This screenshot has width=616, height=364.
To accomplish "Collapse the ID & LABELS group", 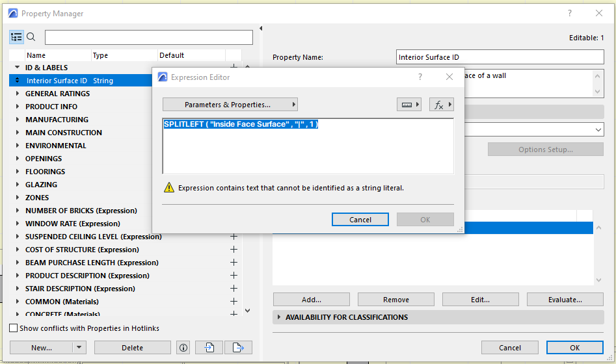I will click(18, 67).
